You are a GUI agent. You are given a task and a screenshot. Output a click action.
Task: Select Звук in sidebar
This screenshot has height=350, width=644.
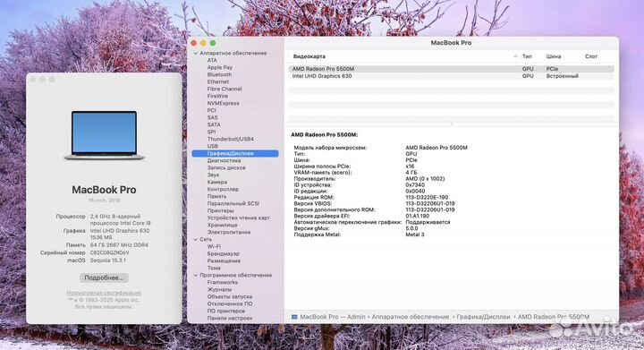pos(213,175)
